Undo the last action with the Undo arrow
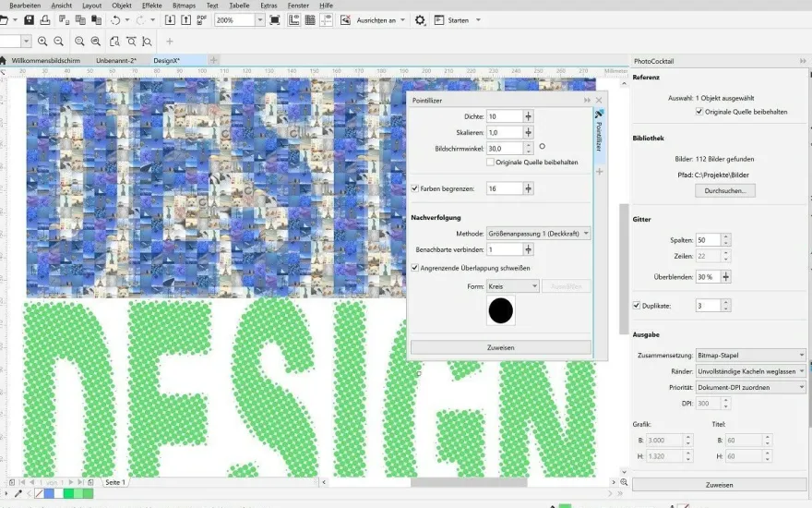The height and width of the screenshot is (508, 812). click(115, 20)
